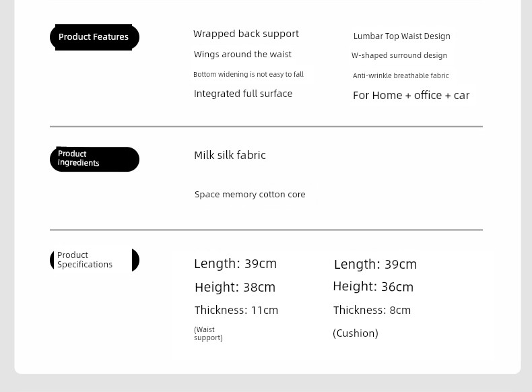Click the divider line below Product Features

[x=267, y=127]
